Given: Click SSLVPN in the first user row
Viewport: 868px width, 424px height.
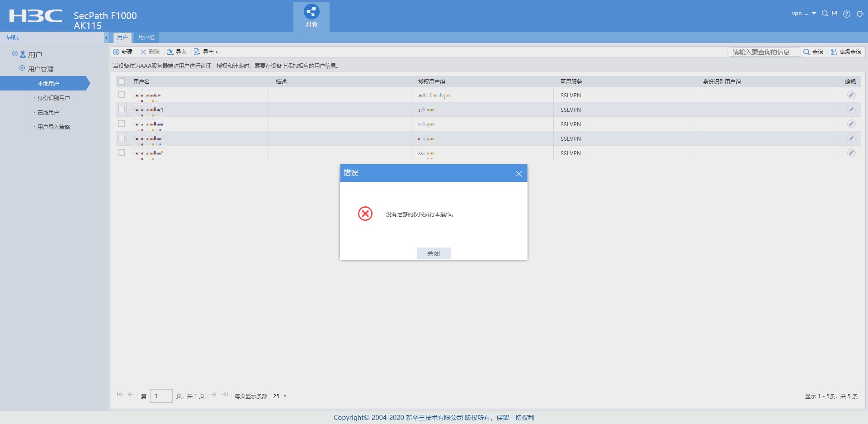Looking at the screenshot, I should (x=571, y=95).
